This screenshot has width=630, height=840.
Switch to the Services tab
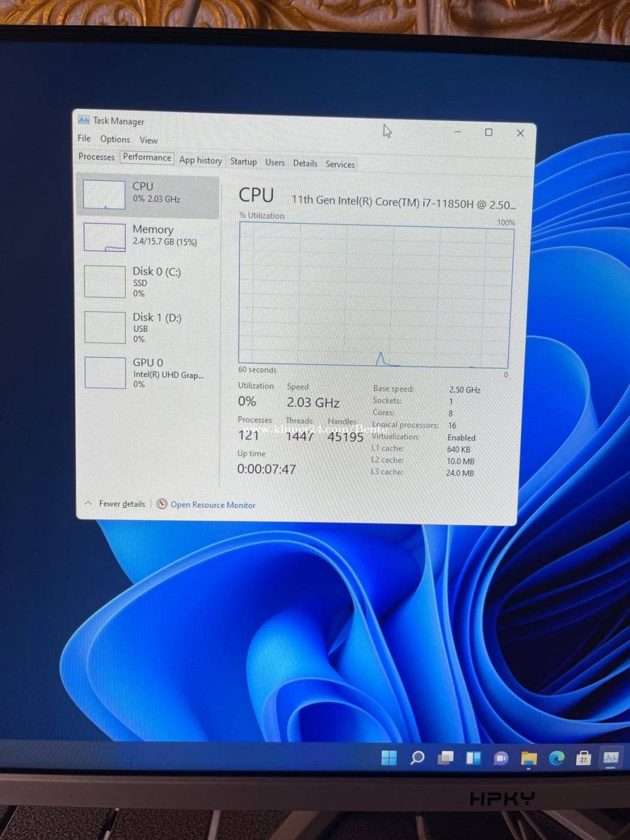coord(340,164)
